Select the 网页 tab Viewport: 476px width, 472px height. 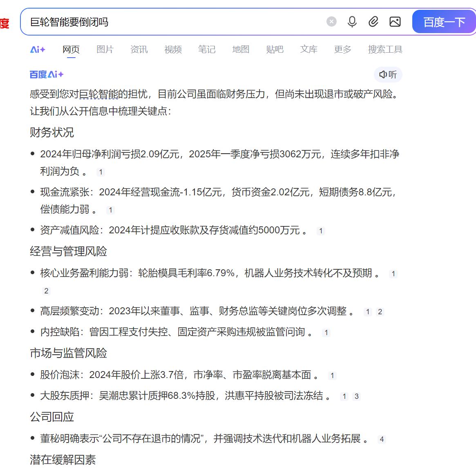pyautogui.click(x=71, y=49)
